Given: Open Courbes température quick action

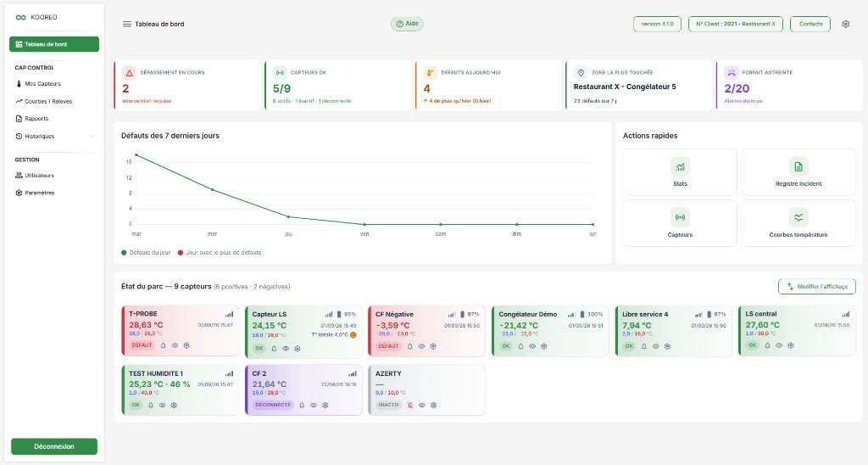Looking at the screenshot, I should pos(798,223).
